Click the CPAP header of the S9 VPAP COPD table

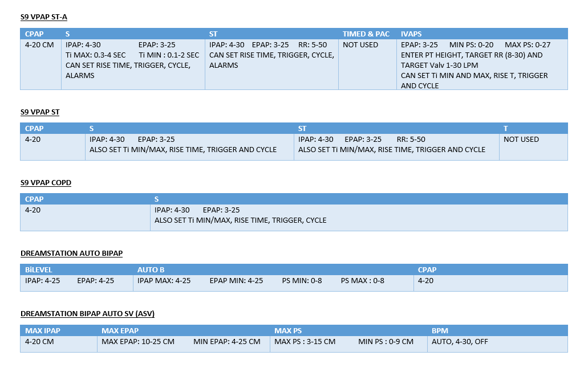(x=34, y=199)
